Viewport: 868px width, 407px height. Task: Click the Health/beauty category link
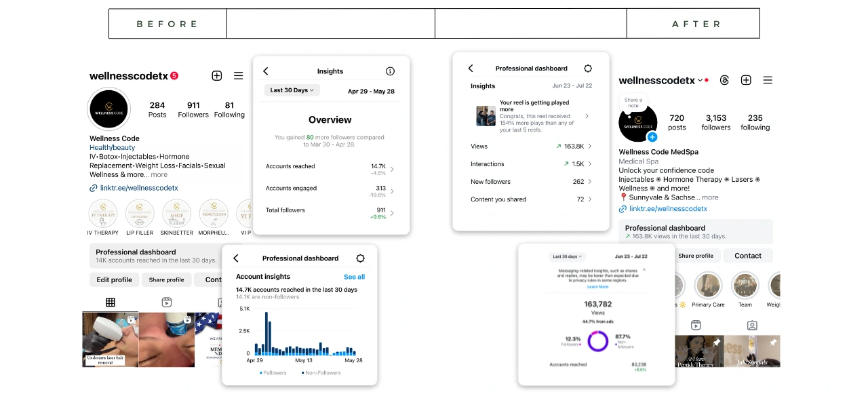[112, 147]
